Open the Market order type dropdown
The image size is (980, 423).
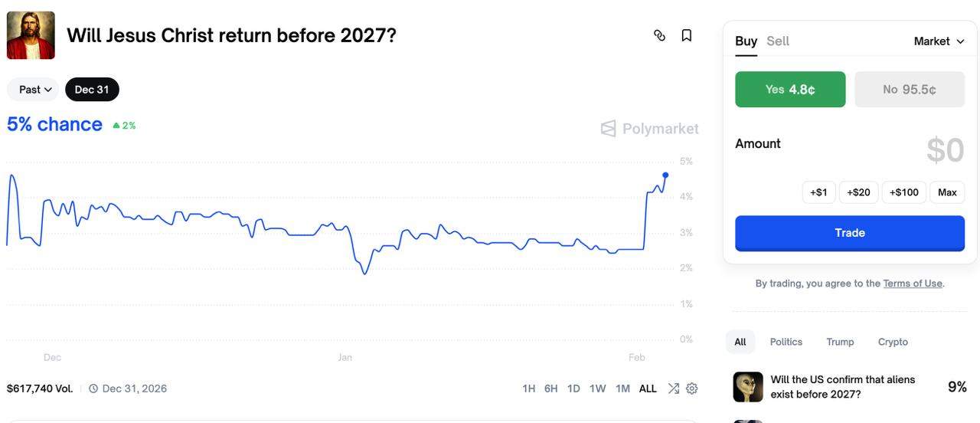click(939, 41)
